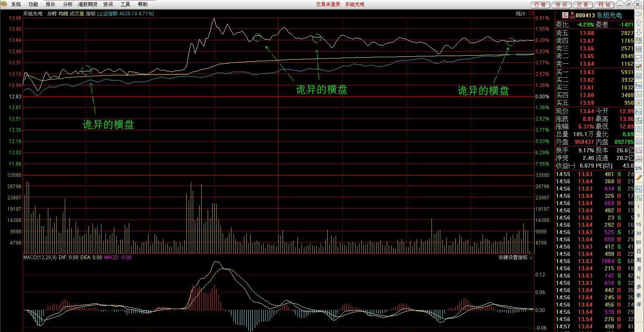Click the 10% sidebar icon
This screenshot has width=644, height=332.
pos(638,168)
